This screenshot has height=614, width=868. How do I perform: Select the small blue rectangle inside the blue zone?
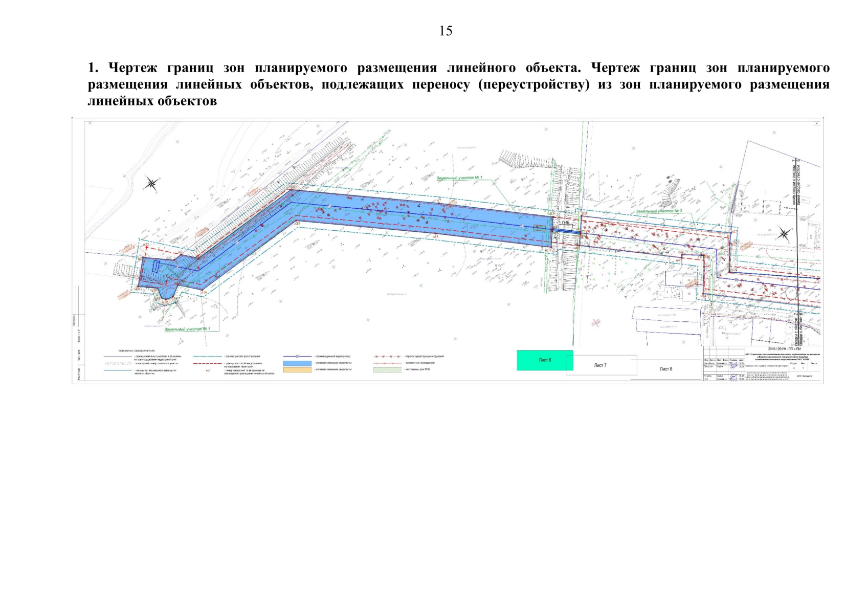click(x=156, y=265)
